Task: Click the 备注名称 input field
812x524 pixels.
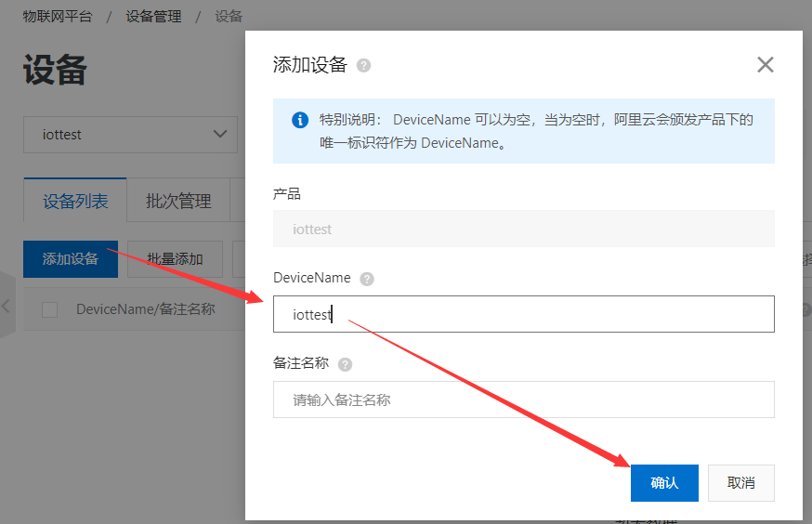Action: pos(523,400)
